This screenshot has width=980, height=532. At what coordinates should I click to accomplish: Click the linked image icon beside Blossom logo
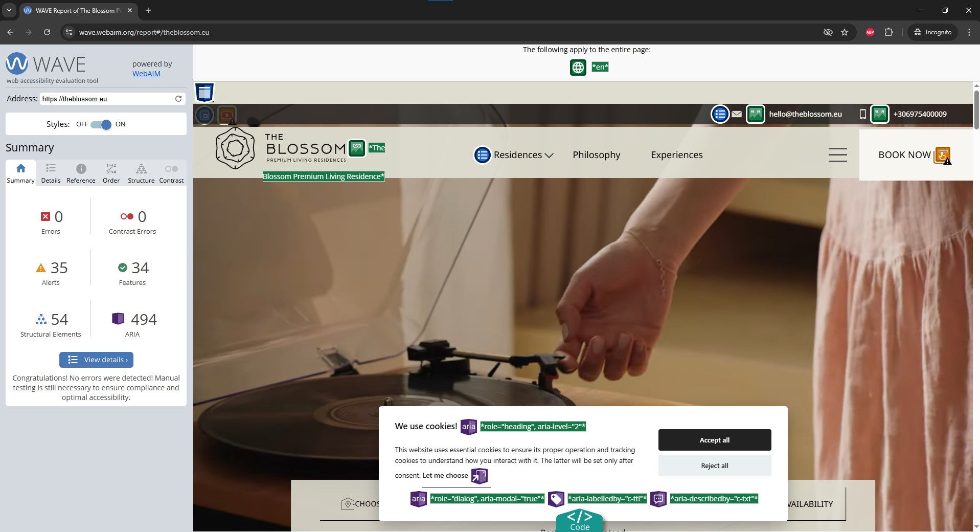coord(357,148)
